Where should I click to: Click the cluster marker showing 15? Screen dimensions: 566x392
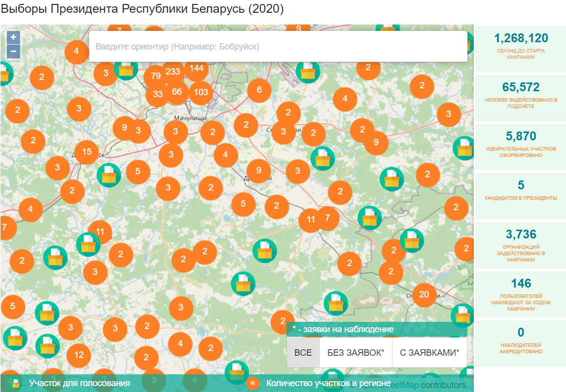tap(87, 152)
